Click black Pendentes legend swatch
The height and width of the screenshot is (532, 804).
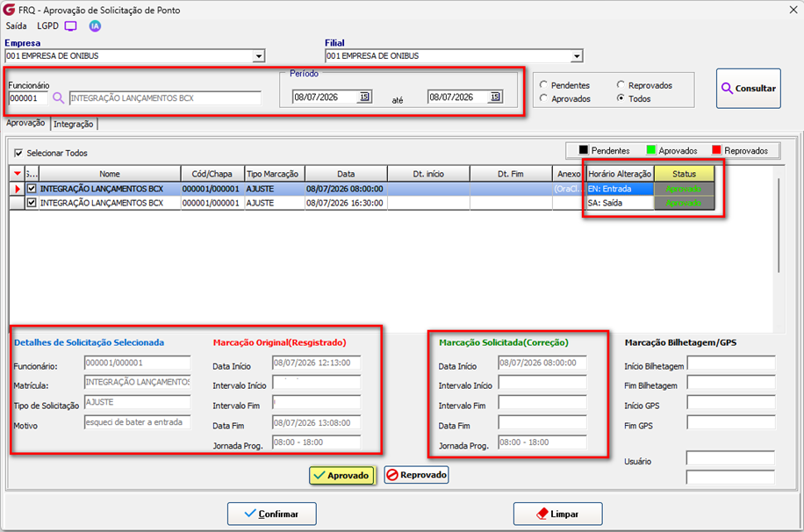[583, 150]
